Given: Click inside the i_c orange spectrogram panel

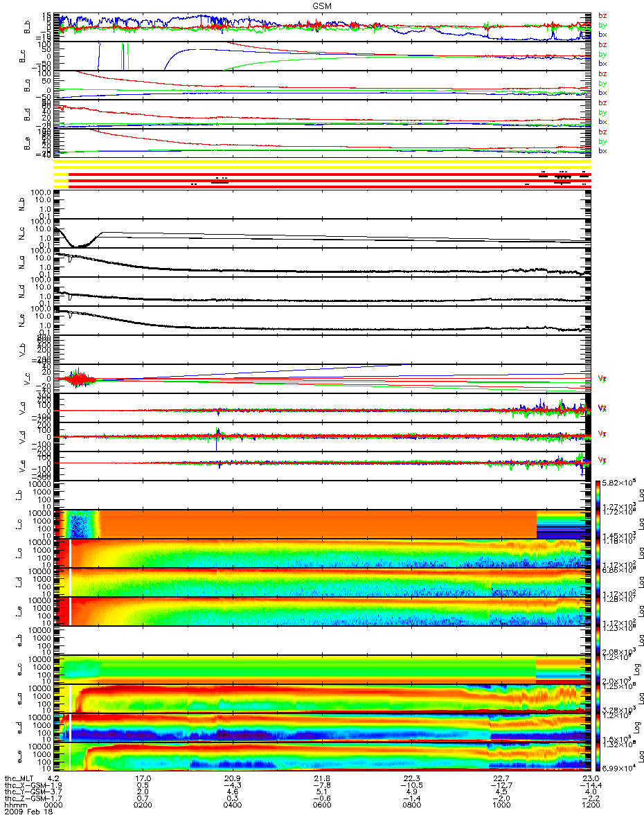Looking at the screenshot, I should point(322,524).
